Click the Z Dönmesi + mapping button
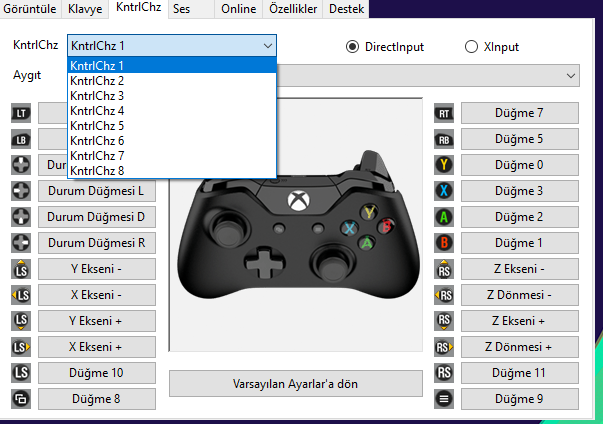The image size is (603, 424). [x=520, y=347]
